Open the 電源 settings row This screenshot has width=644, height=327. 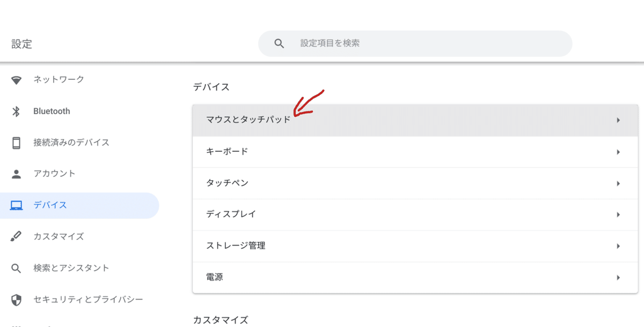pyautogui.click(x=215, y=277)
